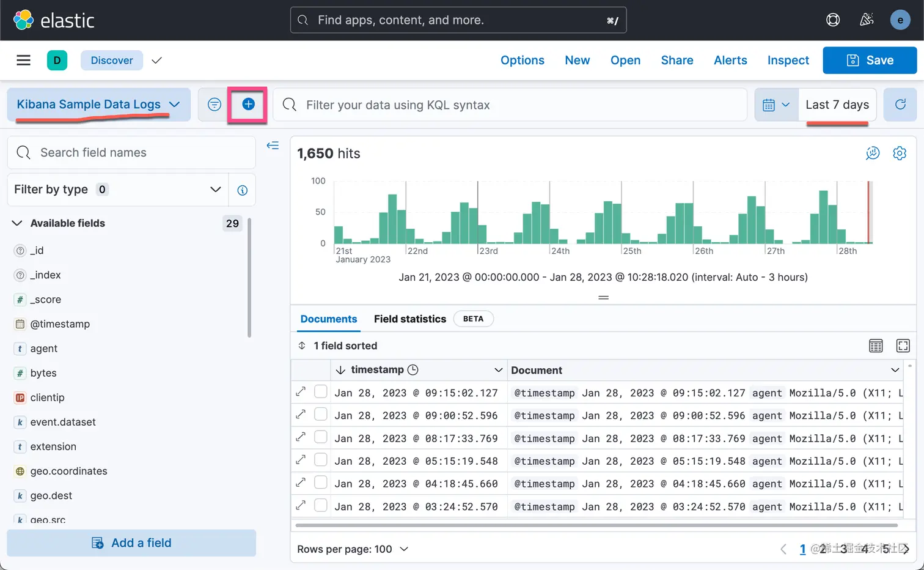Open chart edit visualization icon
The width and height of the screenshot is (924, 570).
(x=873, y=153)
